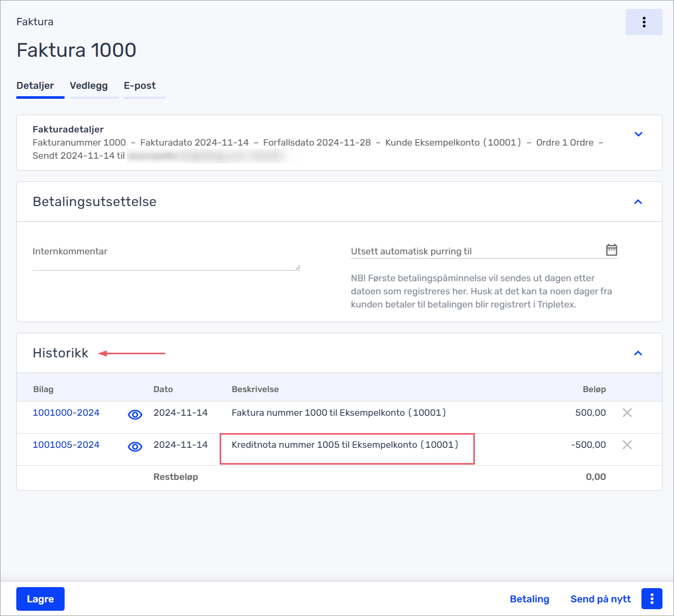This screenshot has height=616, width=674.
Task: Open the more options menu next to Send på nytt
Action: tap(652, 599)
